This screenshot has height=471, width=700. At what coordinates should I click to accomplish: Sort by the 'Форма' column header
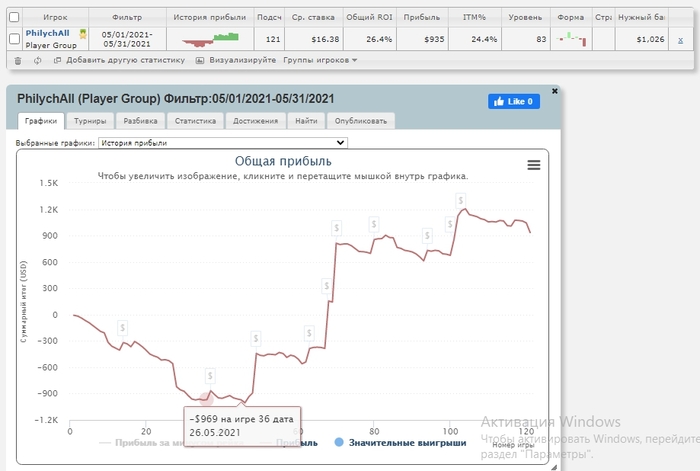[x=571, y=17]
